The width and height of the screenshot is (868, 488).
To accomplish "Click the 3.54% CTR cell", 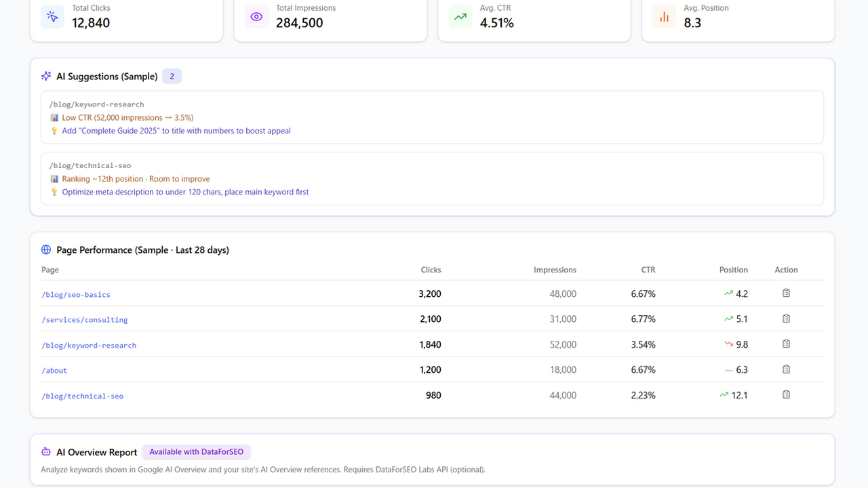I will [x=643, y=344].
